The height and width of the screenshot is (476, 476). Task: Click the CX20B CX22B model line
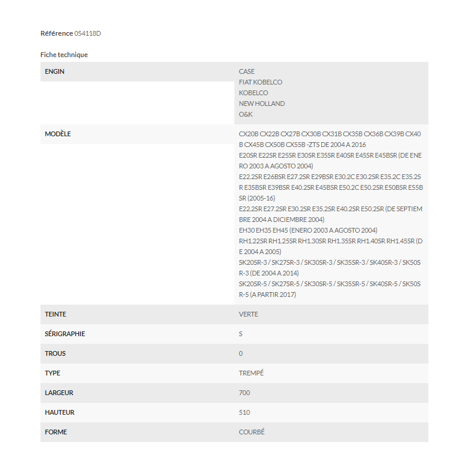[x=330, y=139]
